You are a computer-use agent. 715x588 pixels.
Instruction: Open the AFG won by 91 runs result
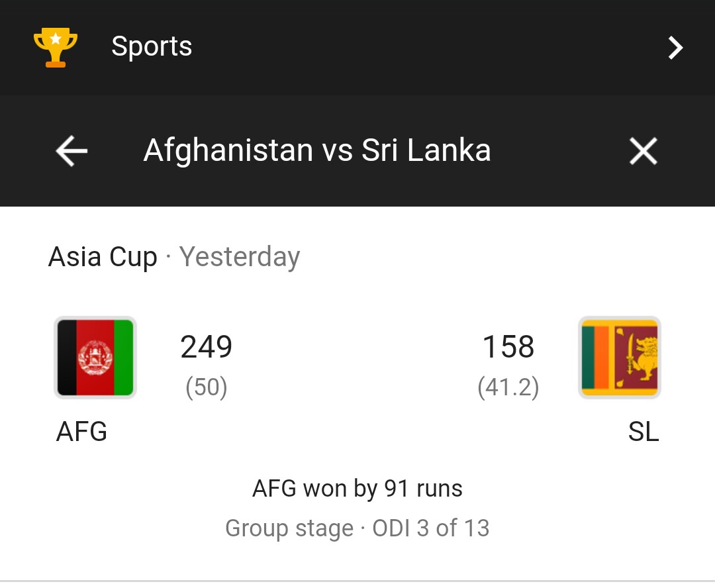(358, 489)
